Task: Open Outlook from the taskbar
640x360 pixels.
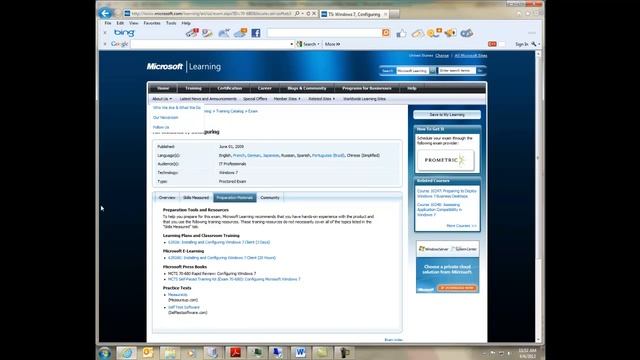Action: [x=147, y=353]
